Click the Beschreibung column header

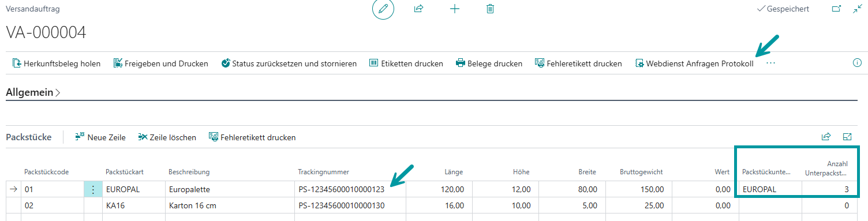(189, 172)
